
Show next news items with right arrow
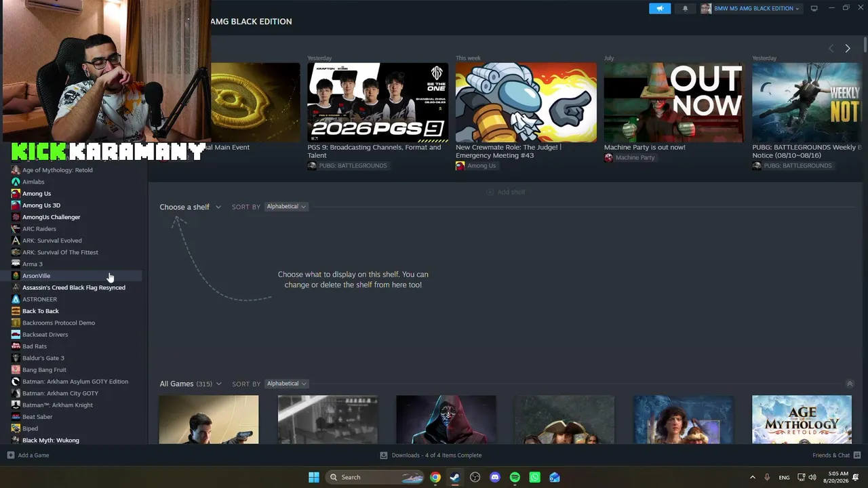point(848,48)
